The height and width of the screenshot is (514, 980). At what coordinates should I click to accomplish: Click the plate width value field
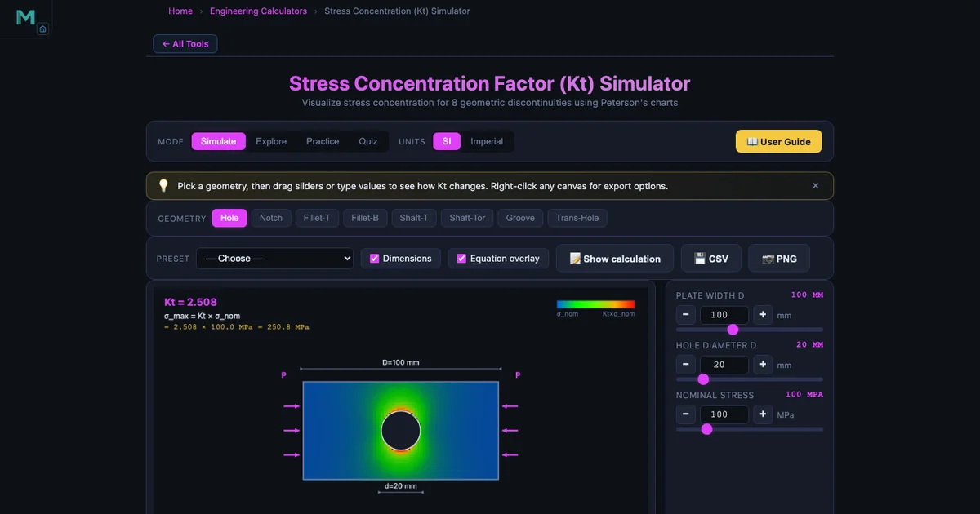point(724,315)
